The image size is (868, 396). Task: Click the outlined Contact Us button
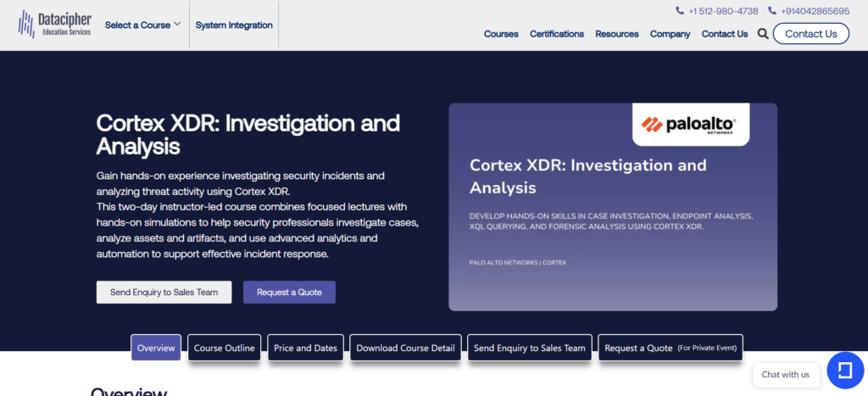[811, 34]
